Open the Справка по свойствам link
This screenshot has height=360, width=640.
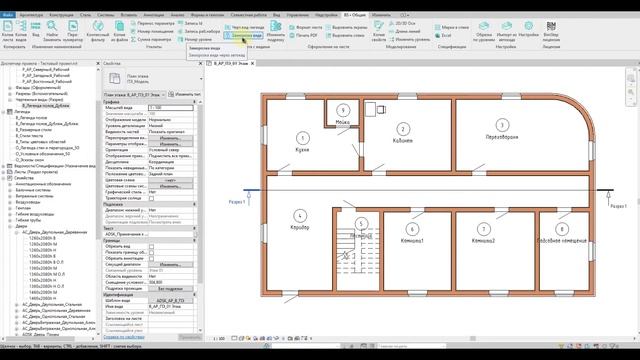point(124,337)
